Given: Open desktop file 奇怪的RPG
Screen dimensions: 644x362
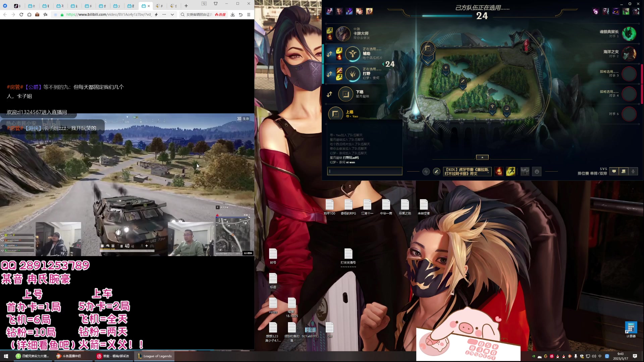Looking at the screenshot, I should pyautogui.click(x=348, y=207).
